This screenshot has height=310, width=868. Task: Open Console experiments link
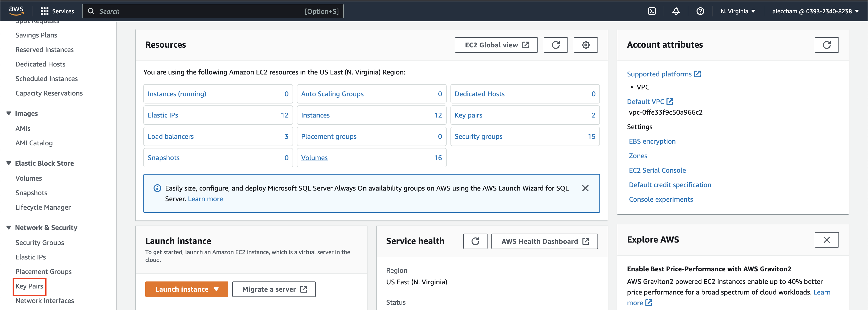(661, 199)
